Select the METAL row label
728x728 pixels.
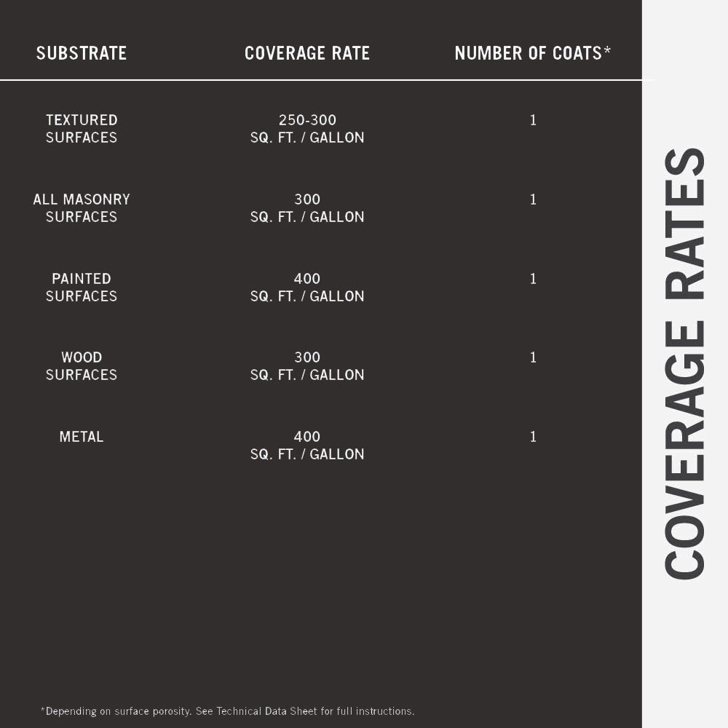[x=82, y=437]
